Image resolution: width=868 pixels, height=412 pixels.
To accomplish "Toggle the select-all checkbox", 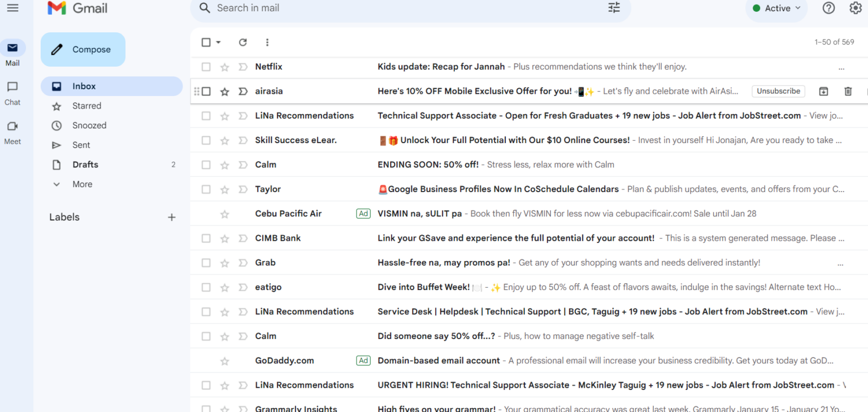I will click(206, 42).
